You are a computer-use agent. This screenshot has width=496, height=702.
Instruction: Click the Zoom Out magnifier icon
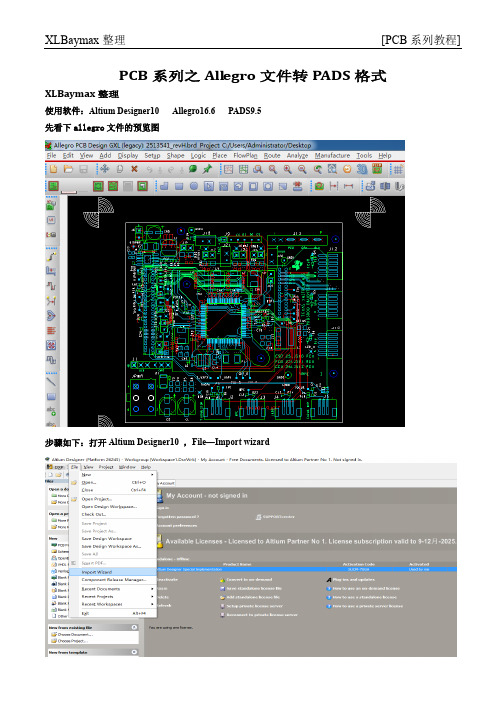[x=302, y=169]
